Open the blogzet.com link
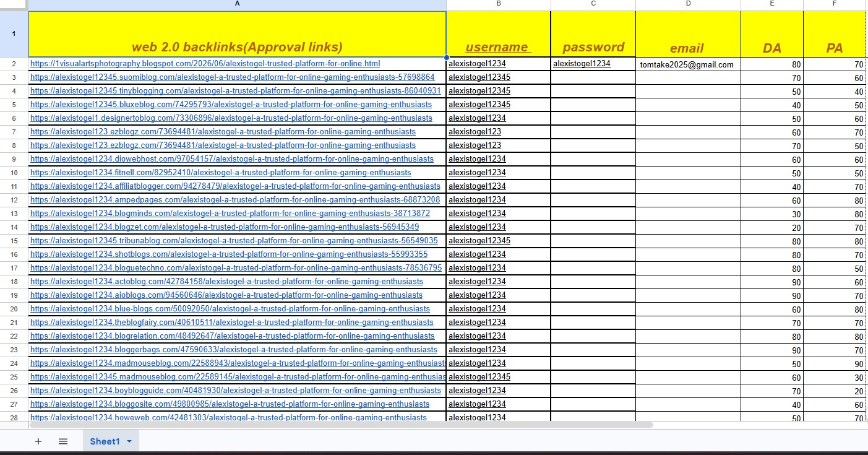Screen dimensions: 868x455 tap(225, 227)
